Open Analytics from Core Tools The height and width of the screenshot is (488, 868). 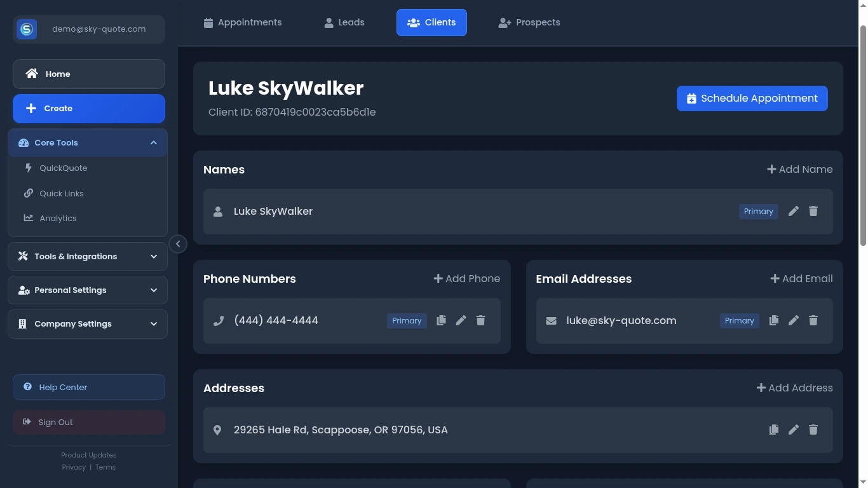[58, 218]
